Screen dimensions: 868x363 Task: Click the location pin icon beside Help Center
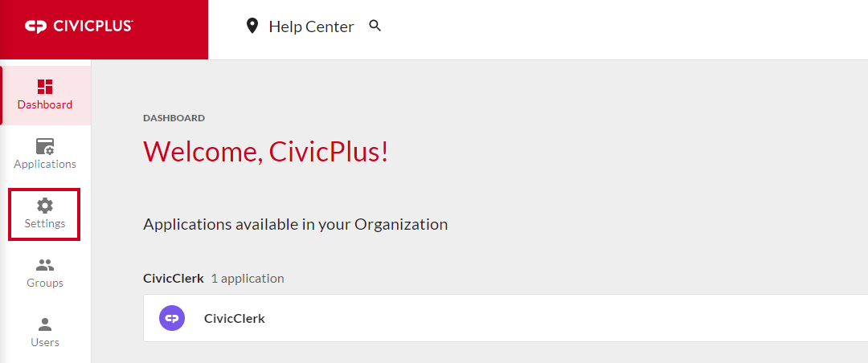click(x=252, y=26)
